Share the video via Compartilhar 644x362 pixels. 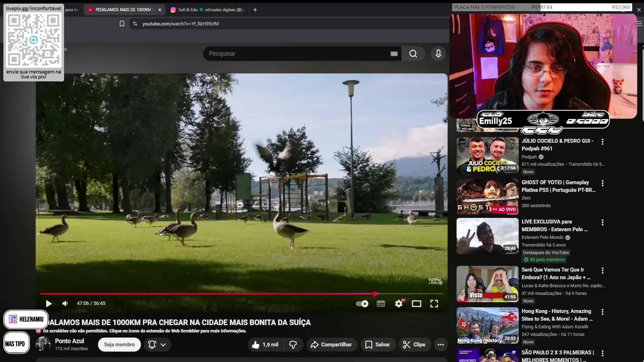click(x=332, y=344)
